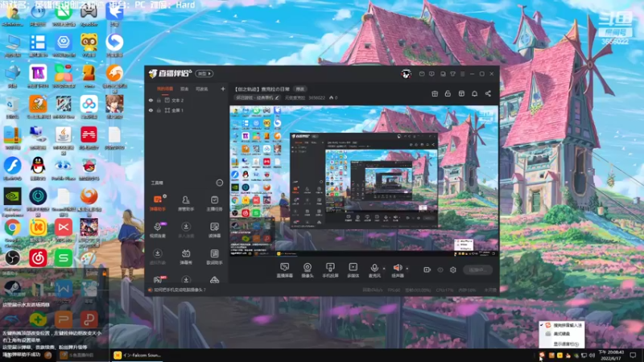Open the 多人连麦 multi-user mic tool

(186, 230)
